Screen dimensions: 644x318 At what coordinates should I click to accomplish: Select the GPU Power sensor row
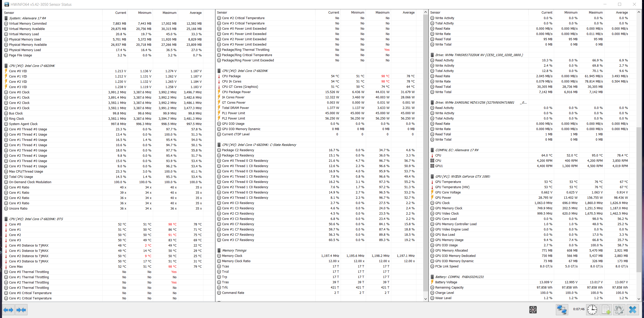443,197
